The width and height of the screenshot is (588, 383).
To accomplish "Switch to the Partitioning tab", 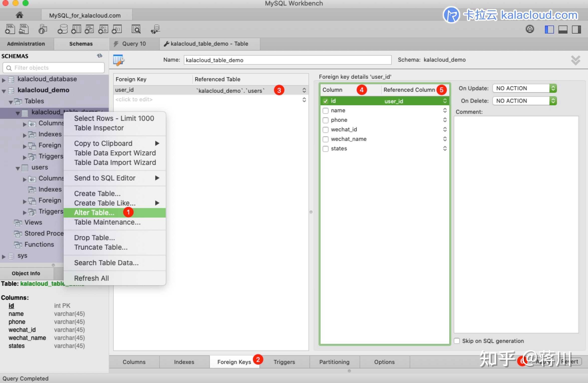I will tap(334, 362).
